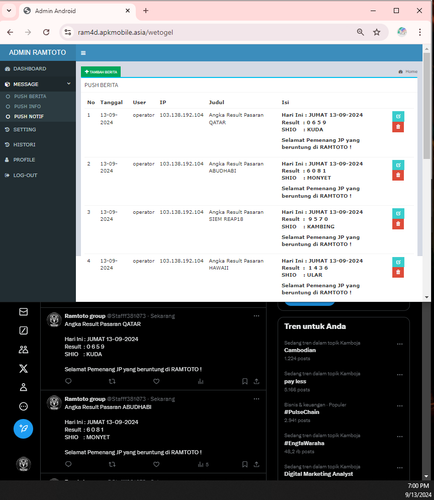
Task: Open Chrome profile avatar icon
Action: pyautogui.click(x=402, y=32)
